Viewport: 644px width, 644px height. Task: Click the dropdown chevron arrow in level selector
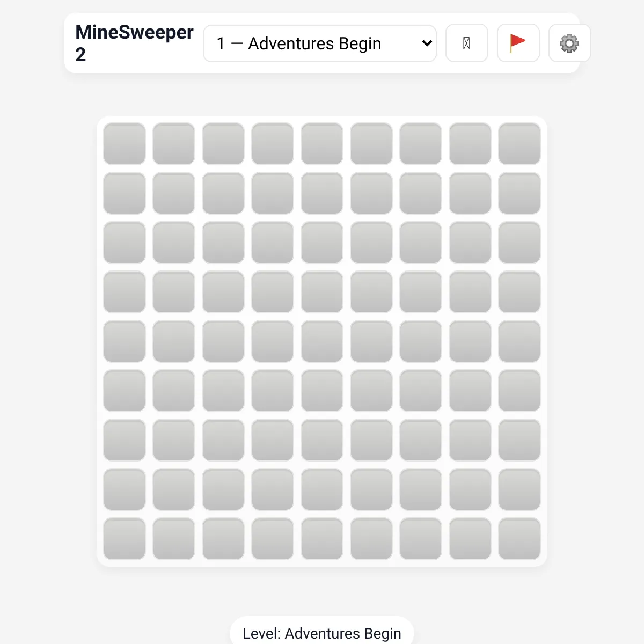[427, 43]
